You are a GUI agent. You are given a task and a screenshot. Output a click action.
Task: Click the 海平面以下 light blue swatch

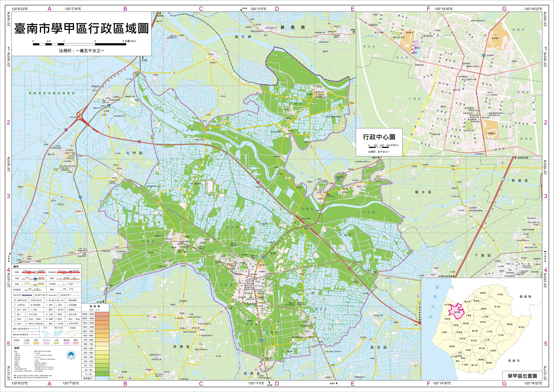click(102, 378)
